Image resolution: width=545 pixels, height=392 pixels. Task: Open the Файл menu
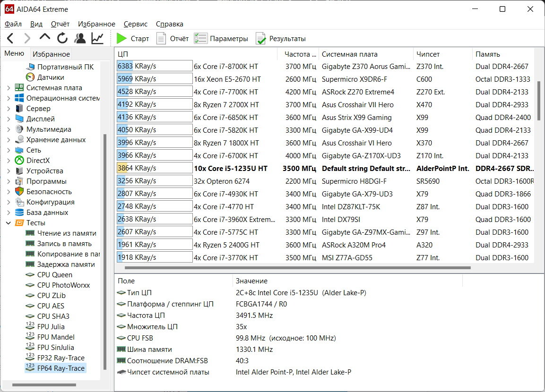coord(13,24)
